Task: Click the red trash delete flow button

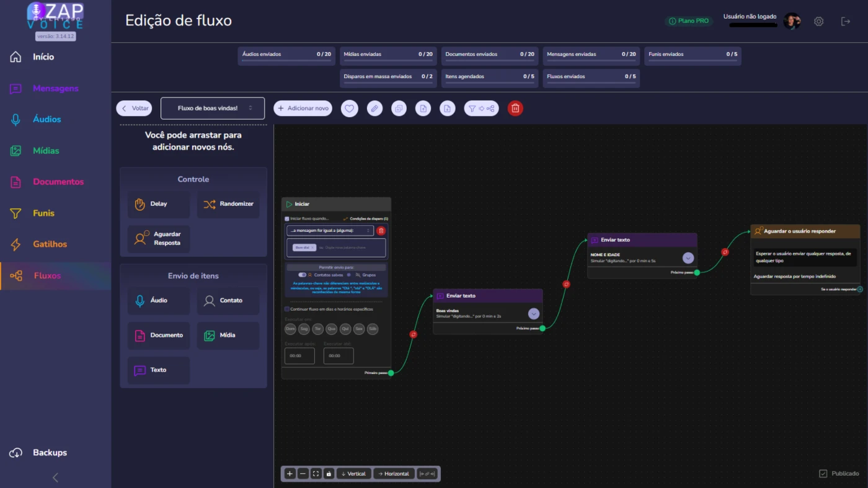Action: 515,109
